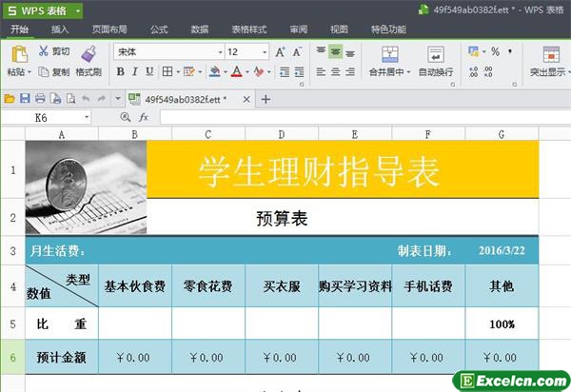This screenshot has width=571, height=392.
Task: Align cell content to bottom
Action: 350,53
